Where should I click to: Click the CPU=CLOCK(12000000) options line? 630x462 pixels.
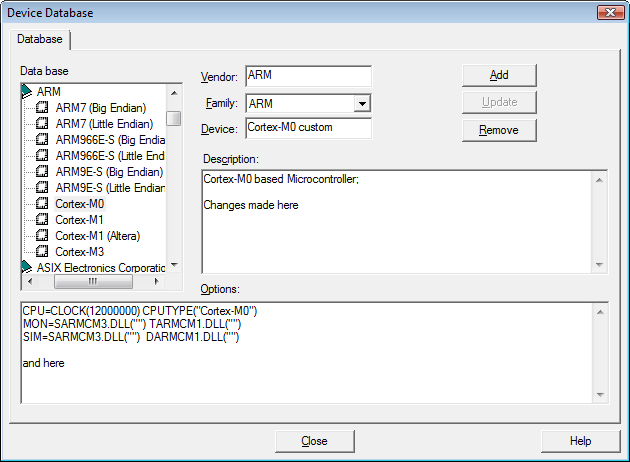(140, 311)
